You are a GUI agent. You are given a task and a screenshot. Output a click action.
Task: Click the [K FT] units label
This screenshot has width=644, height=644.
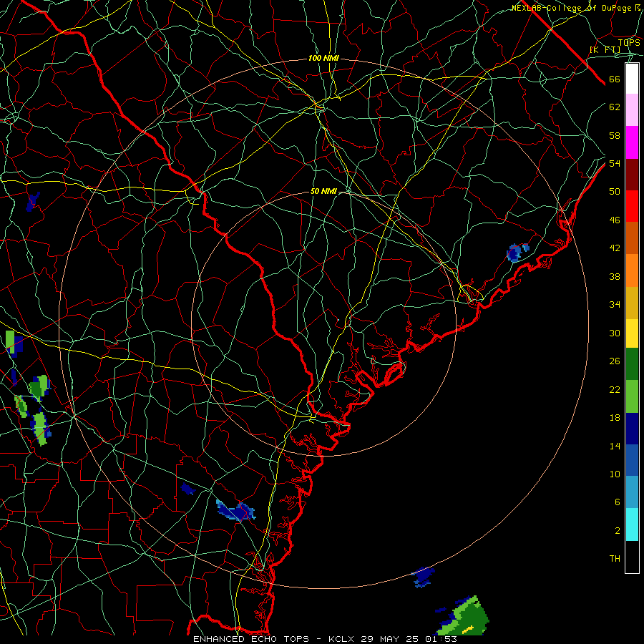[605, 49]
